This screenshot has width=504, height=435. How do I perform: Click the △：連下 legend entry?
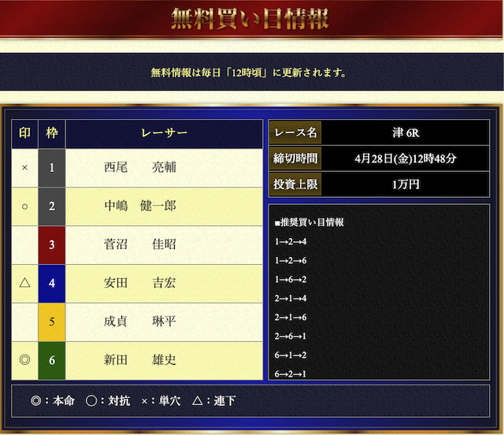click(x=213, y=401)
